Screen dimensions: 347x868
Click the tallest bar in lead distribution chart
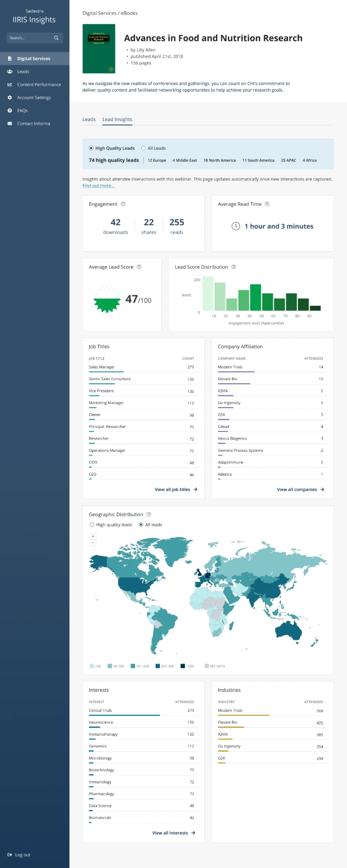coord(208,293)
